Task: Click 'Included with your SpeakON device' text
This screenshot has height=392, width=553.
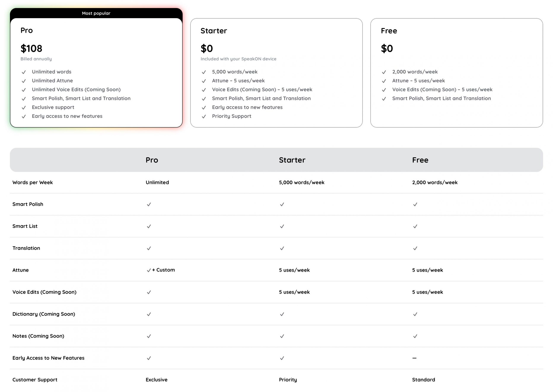Action: [238, 59]
